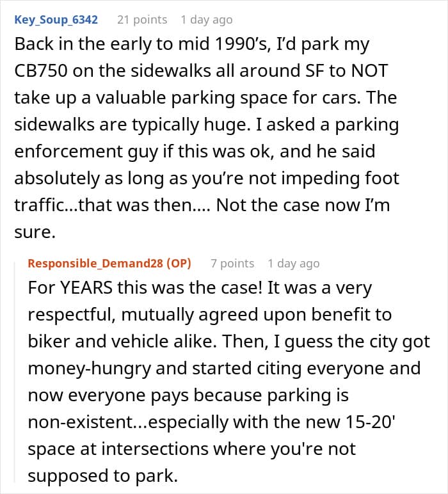Image resolution: width=448 pixels, height=494 pixels.
Task: Click the word 'respectful,' in the reply
Action: coord(72,315)
